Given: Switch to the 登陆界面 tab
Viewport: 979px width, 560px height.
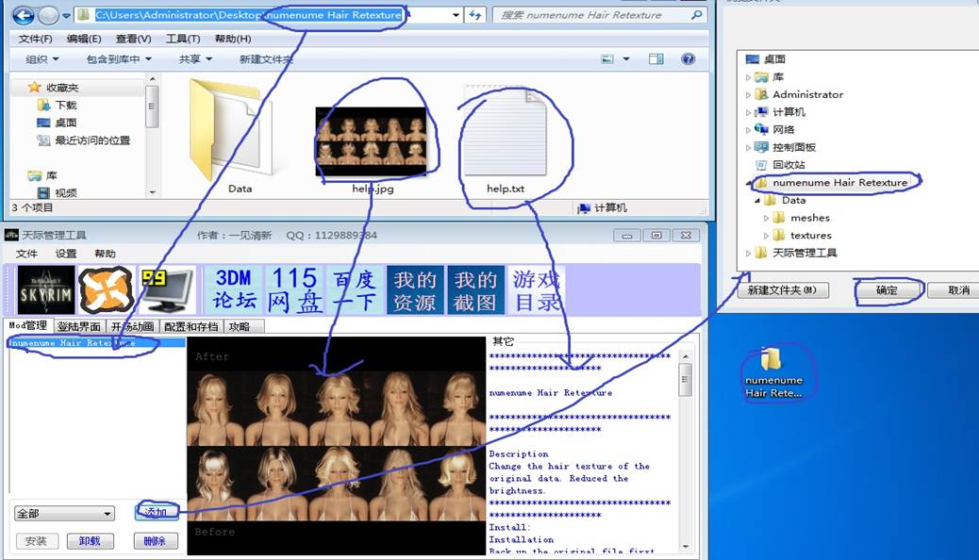Looking at the screenshot, I should click(x=79, y=326).
